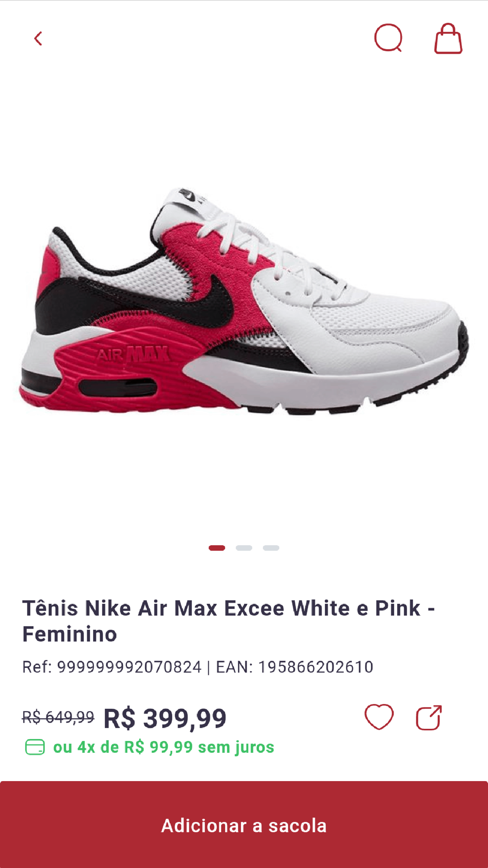Tap the Nike label on shoe tongue
This screenshot has height=868, width=488.
point(192,197)
